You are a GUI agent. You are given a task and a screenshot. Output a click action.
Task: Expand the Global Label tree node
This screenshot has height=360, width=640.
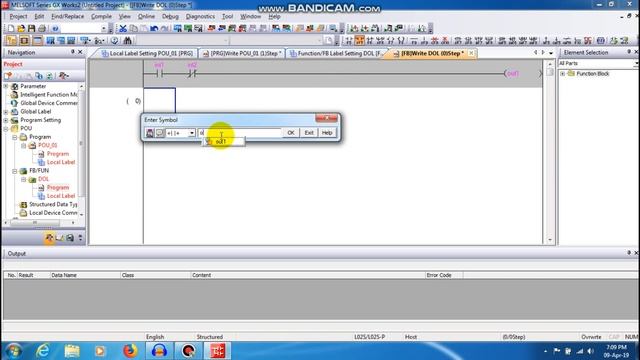tap(6, 111)
